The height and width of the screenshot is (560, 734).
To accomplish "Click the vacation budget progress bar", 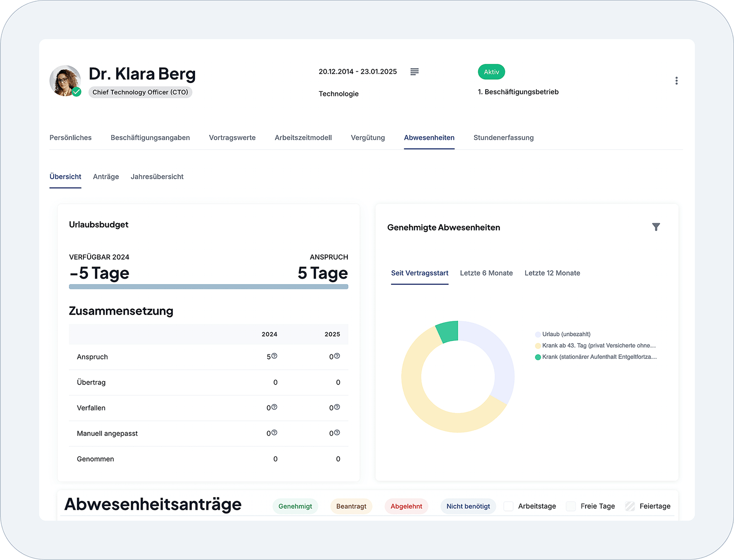I will (208, 287).
